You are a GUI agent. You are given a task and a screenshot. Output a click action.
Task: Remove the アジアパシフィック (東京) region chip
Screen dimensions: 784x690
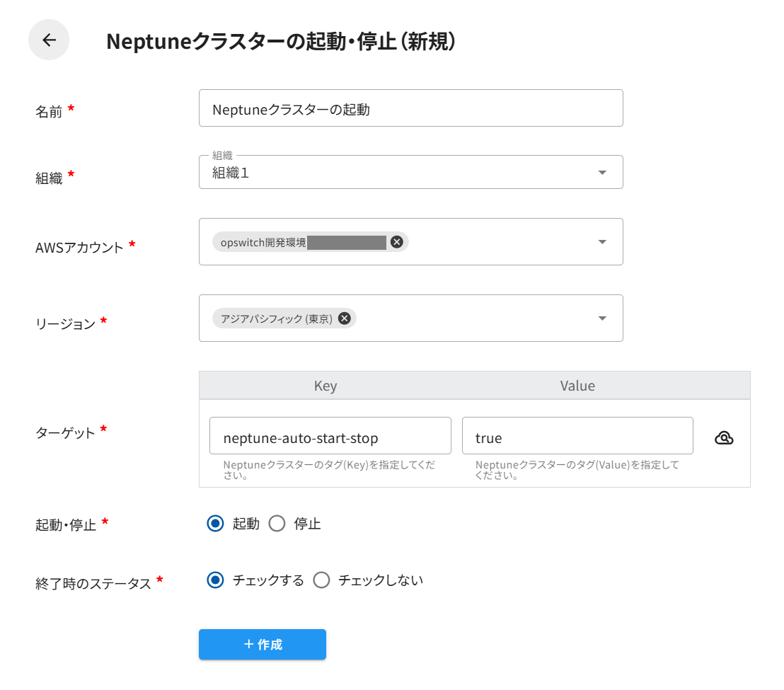(x=344, y=318)
